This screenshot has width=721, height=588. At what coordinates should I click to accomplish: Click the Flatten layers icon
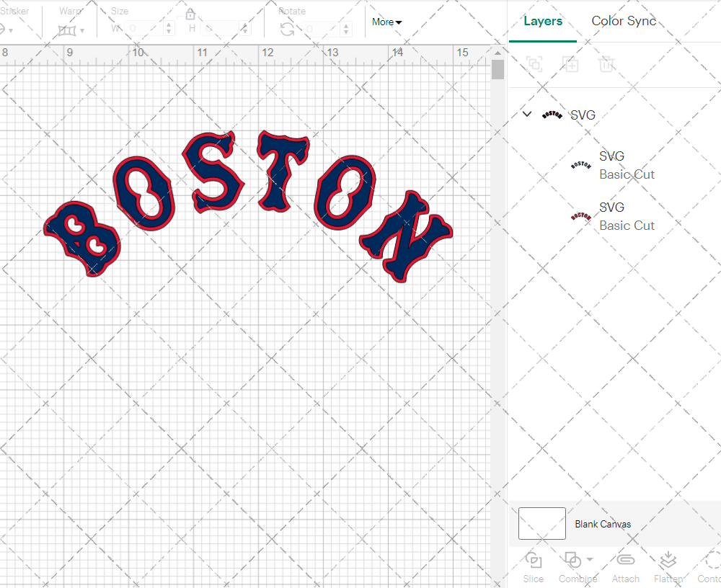(x=668, y=561)
